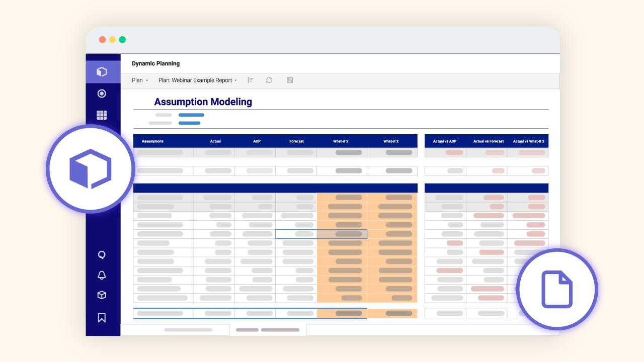Click the Actual column header

click(215, 141)
